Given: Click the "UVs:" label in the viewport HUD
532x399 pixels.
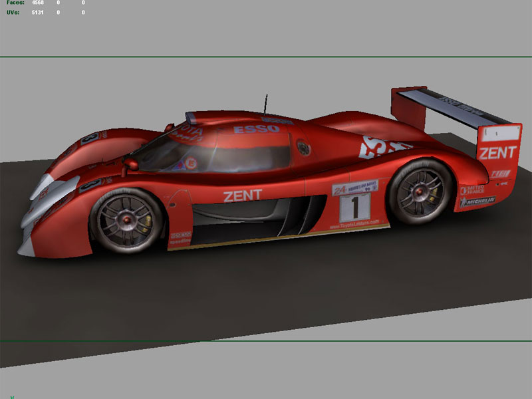Looking at the screenshot, I should tap(13, 13).
